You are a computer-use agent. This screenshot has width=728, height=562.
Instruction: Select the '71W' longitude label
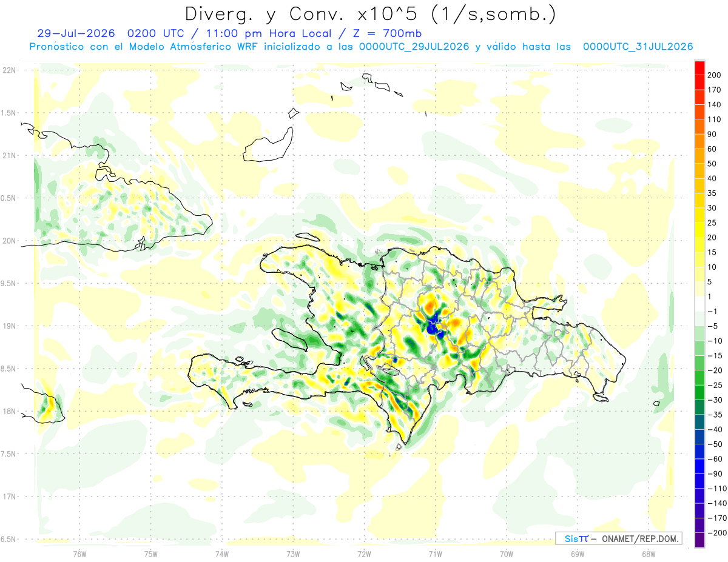click(435, 554)
